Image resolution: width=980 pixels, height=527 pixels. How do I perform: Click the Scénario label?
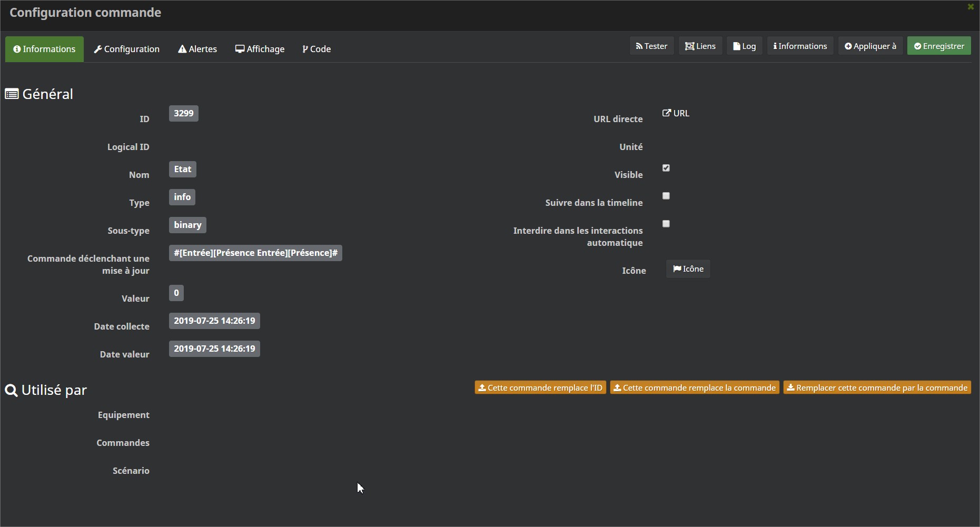tap(131, 471)
